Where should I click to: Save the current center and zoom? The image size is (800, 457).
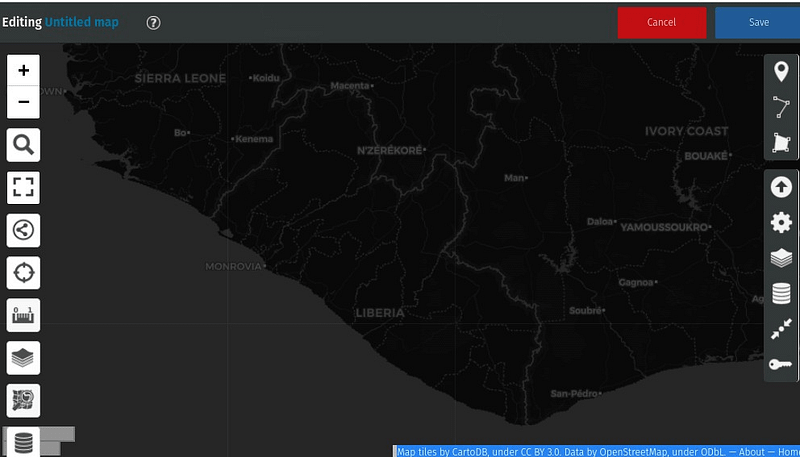(781, 329)
